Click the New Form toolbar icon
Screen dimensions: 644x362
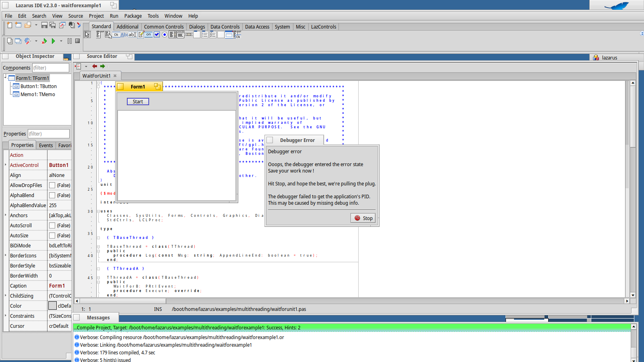point(18,25)
